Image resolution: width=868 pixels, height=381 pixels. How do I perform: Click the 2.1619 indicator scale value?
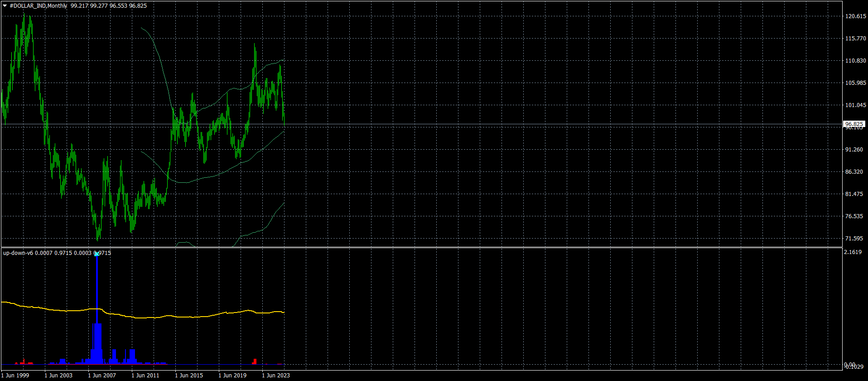853,252
